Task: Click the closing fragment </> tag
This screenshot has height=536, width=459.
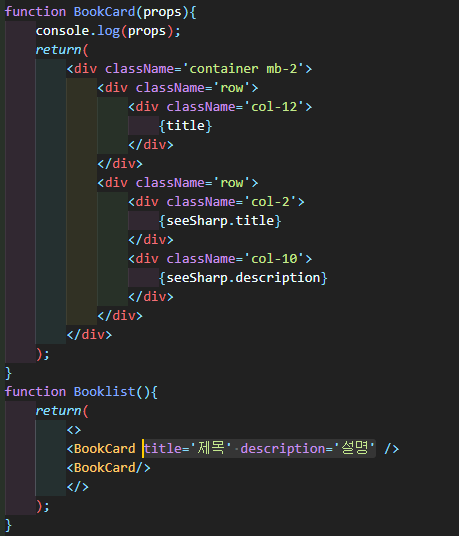Action: pos(78,486)
